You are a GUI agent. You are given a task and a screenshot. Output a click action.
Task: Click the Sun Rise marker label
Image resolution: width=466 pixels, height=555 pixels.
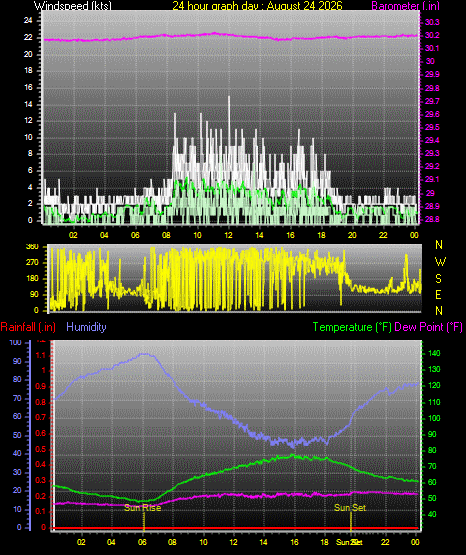click(x=143, y=508)
